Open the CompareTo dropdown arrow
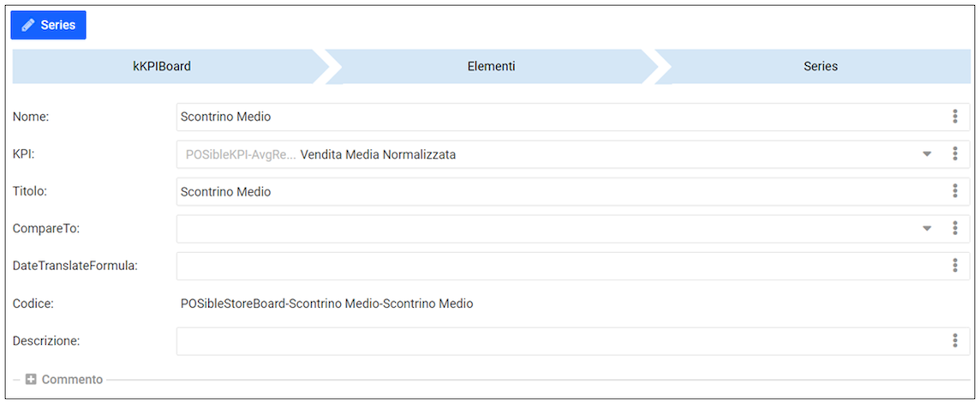980x403 pixels. point(926,228)
